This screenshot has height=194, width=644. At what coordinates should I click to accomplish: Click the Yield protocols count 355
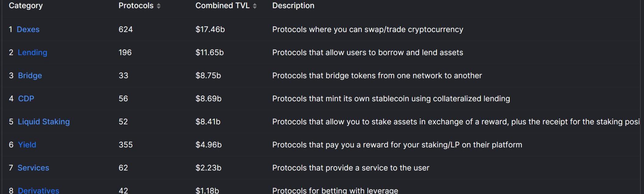point(125,145)
